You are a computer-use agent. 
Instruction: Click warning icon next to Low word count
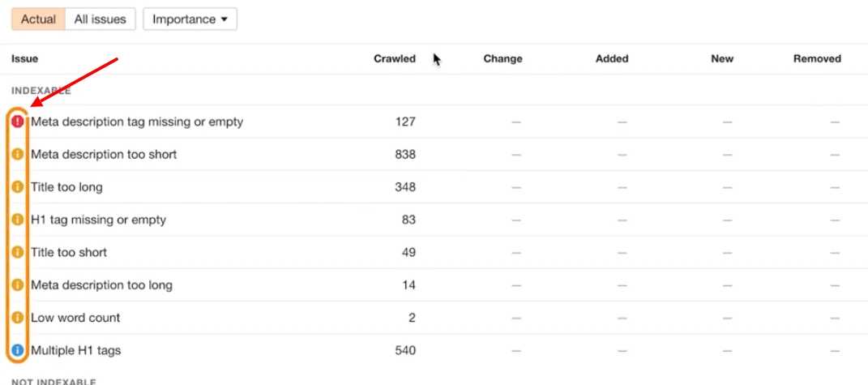point(18,318)
